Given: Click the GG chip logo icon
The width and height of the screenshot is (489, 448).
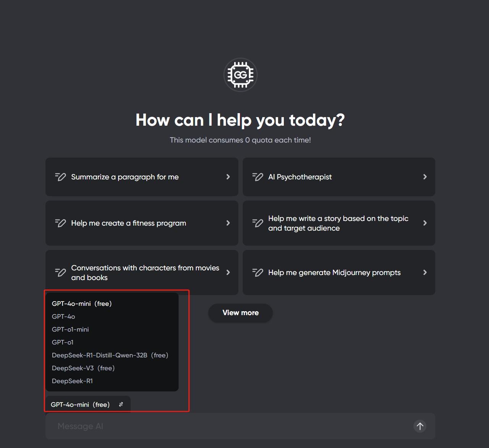Looking at the screenshot, I should (x=240, y=75).
